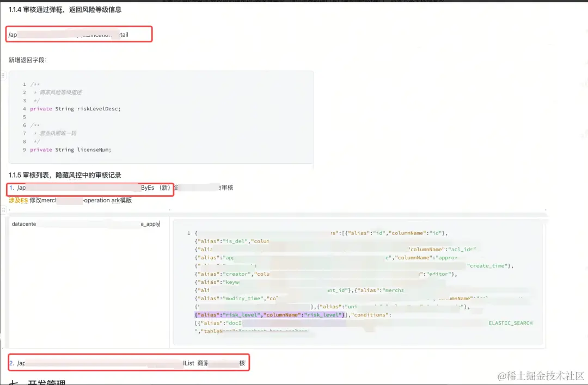Select the line "private String riskLevelDesc;"
The height and width of the screenshot is (385, 588).
tap(75, 109)
